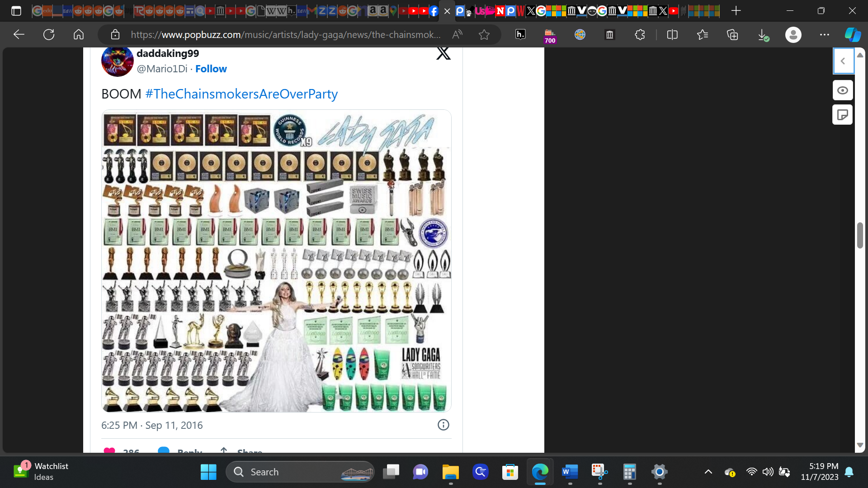The width and height of the screenshot is (868, 488).
Task: Open the daddaking99 display name link
Action: [168, 53]
